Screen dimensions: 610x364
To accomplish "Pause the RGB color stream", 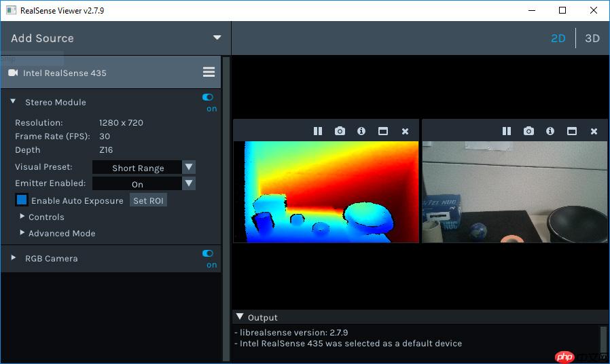I will point(507,131).
